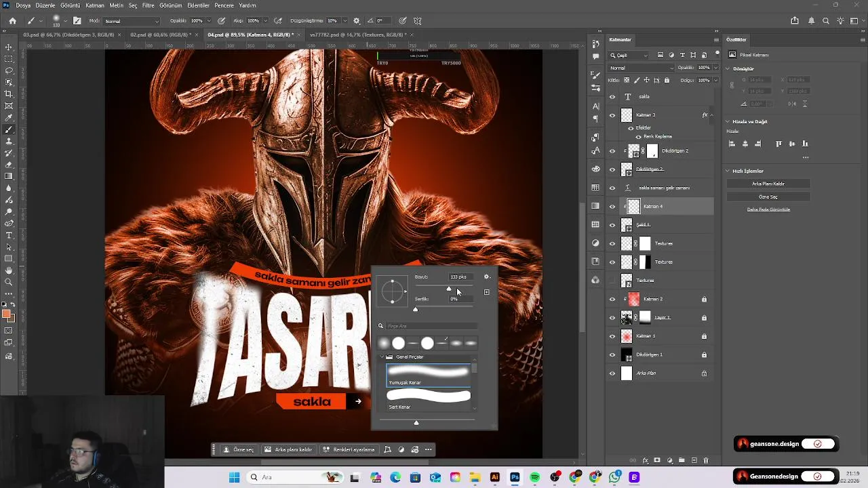
Task: Hide the Renk Kaplama effect
Action: tap(638, 136)
